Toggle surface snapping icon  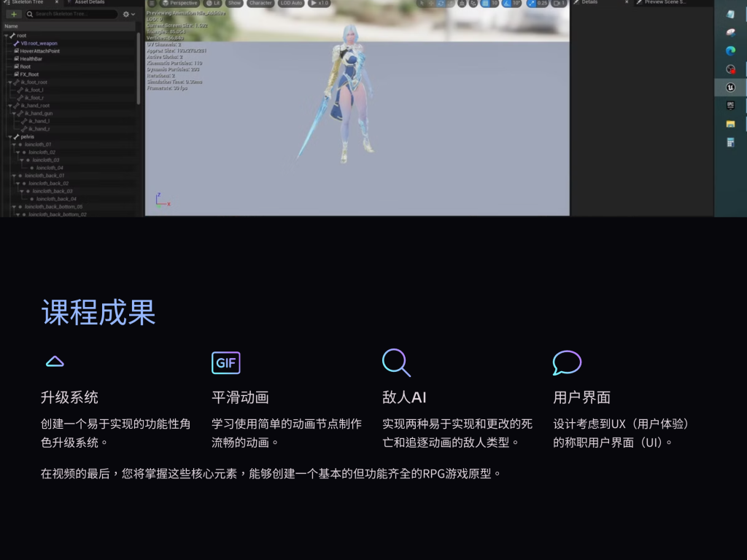473,4
